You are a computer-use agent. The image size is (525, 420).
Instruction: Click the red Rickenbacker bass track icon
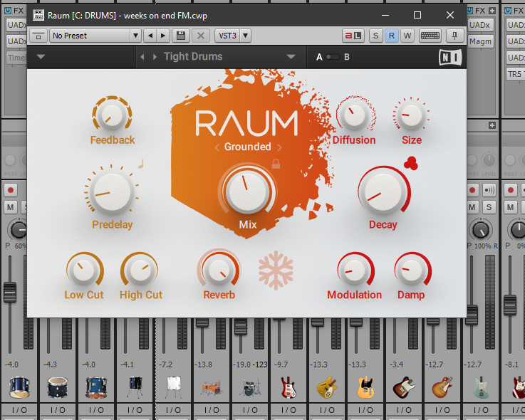(x=288, y=387)
